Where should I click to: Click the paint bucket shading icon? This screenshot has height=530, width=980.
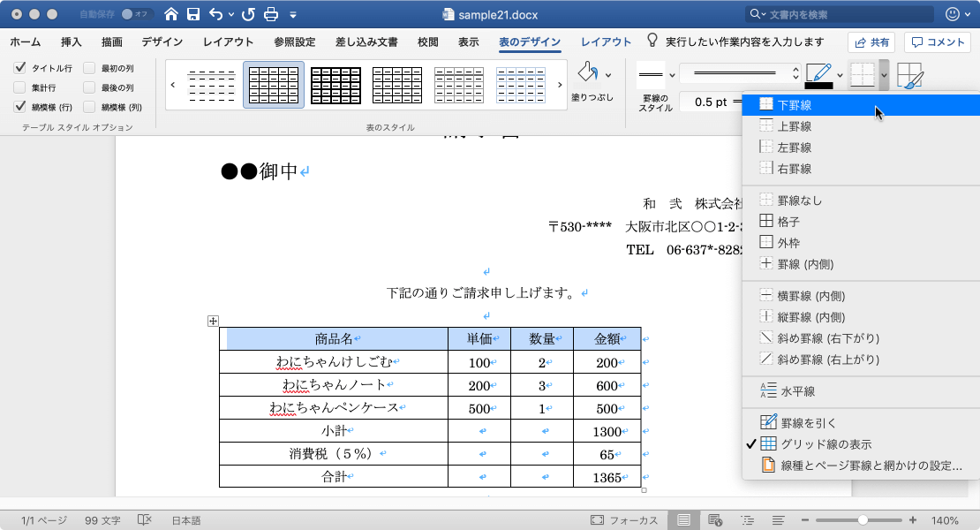587,72
